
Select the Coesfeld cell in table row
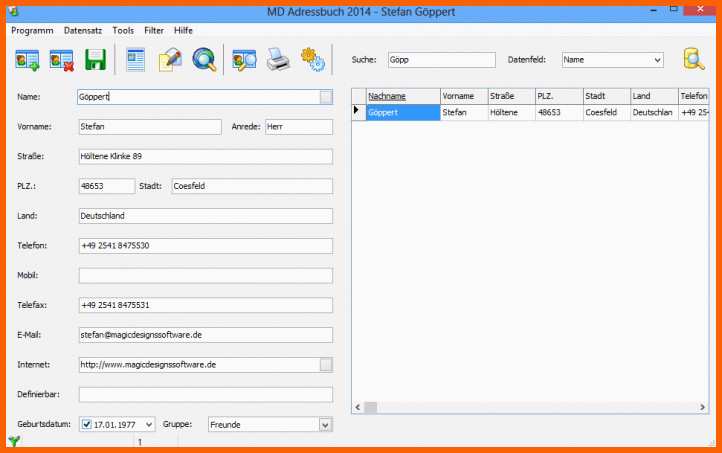[606, 112]
